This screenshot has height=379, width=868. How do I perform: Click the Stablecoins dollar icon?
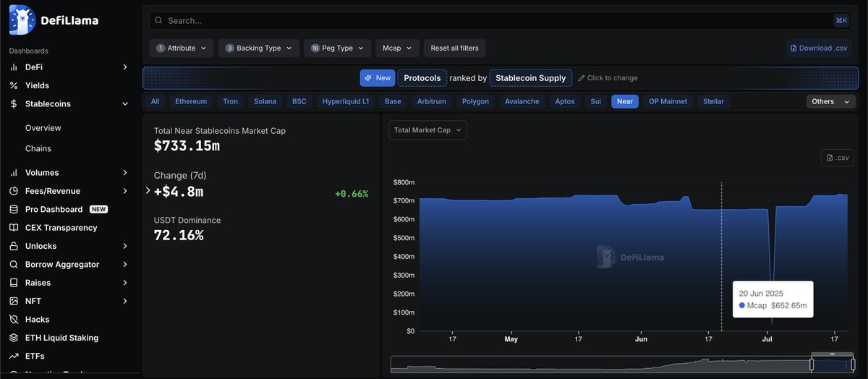(14, 104)
